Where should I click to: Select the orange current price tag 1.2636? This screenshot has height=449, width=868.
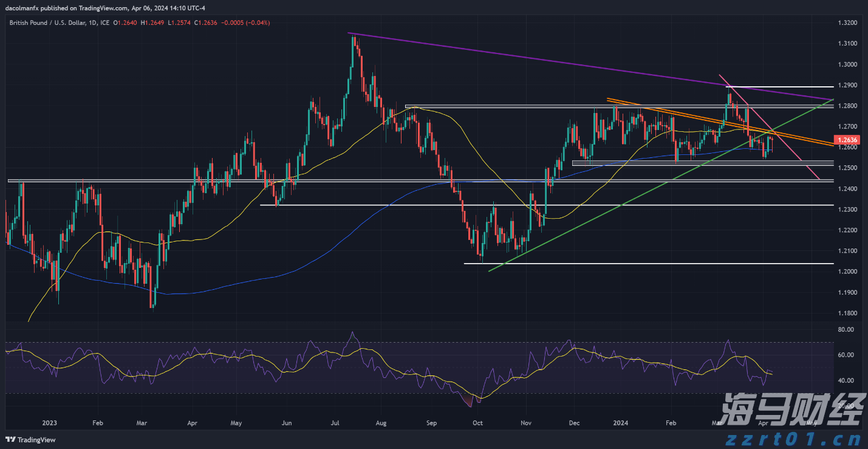tap(847, 140)
